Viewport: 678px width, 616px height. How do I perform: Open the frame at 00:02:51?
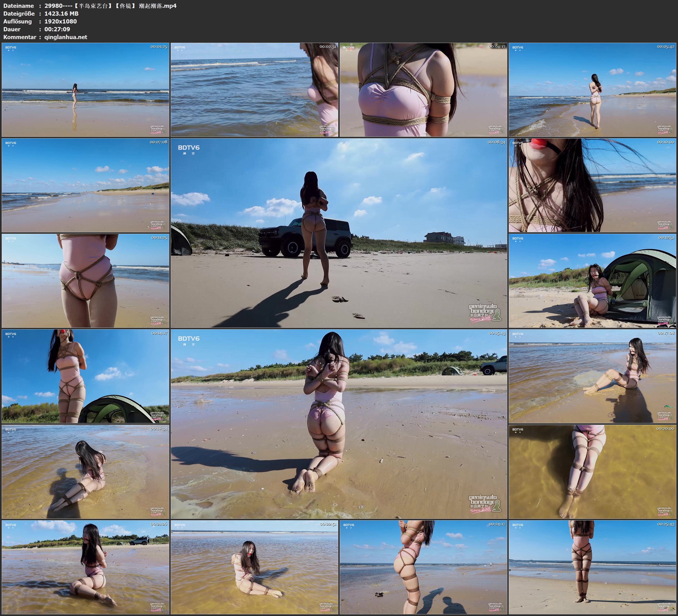coord(254,89)
